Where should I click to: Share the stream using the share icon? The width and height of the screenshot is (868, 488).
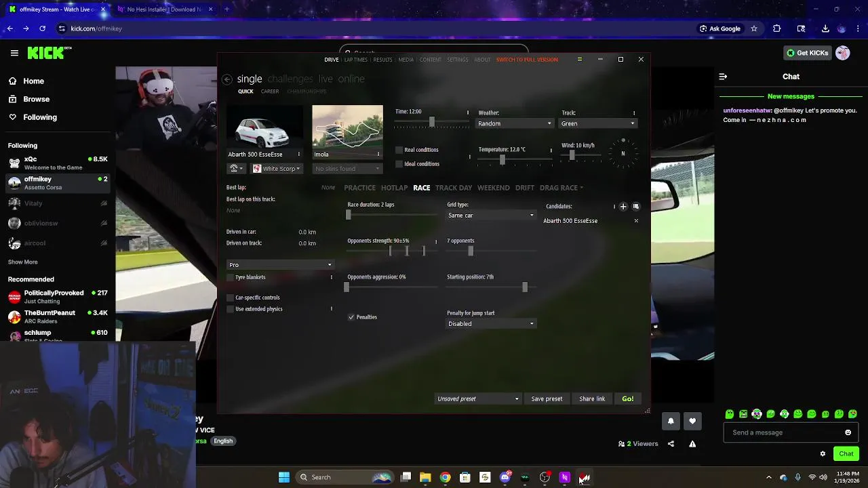(x=671, y=444)
